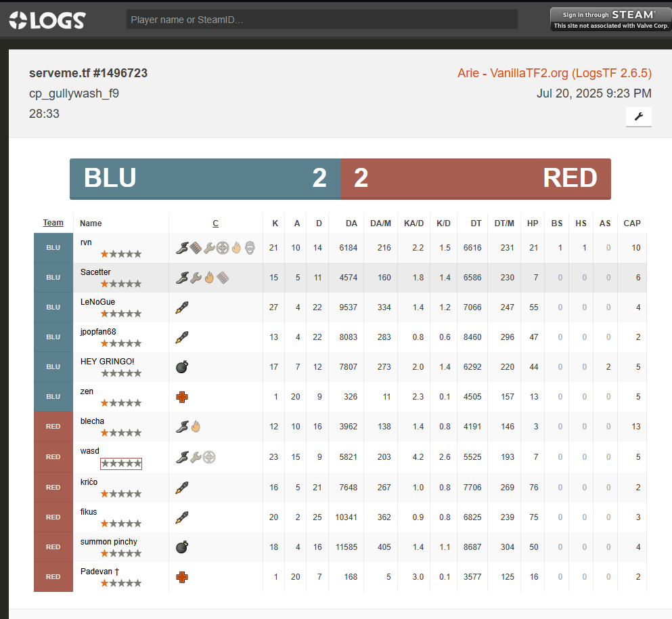Sign in through Steam
The width and height of the screenshot is (672, 619).
point(611,20)
